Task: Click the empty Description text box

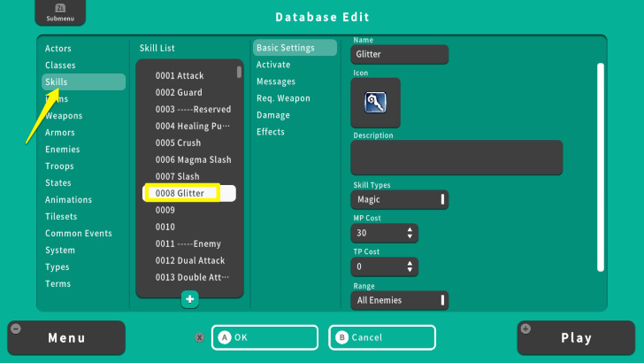Action: (x=456, y=158)
